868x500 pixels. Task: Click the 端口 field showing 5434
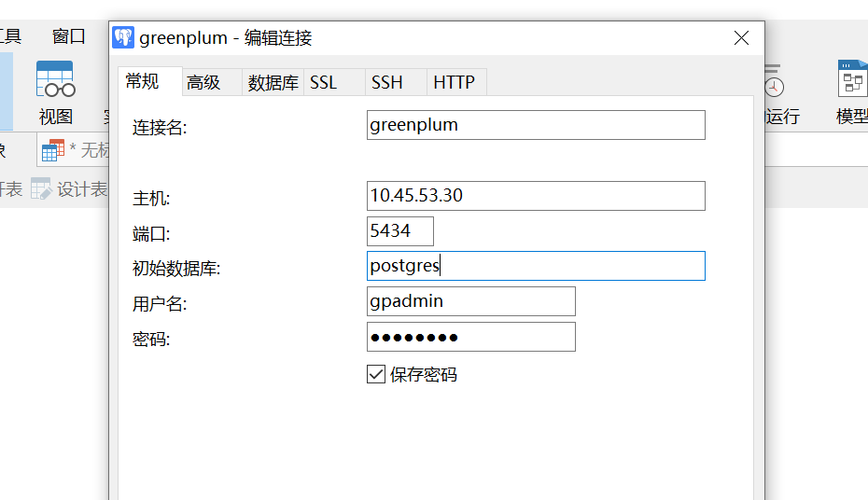[x=400, y=231]
